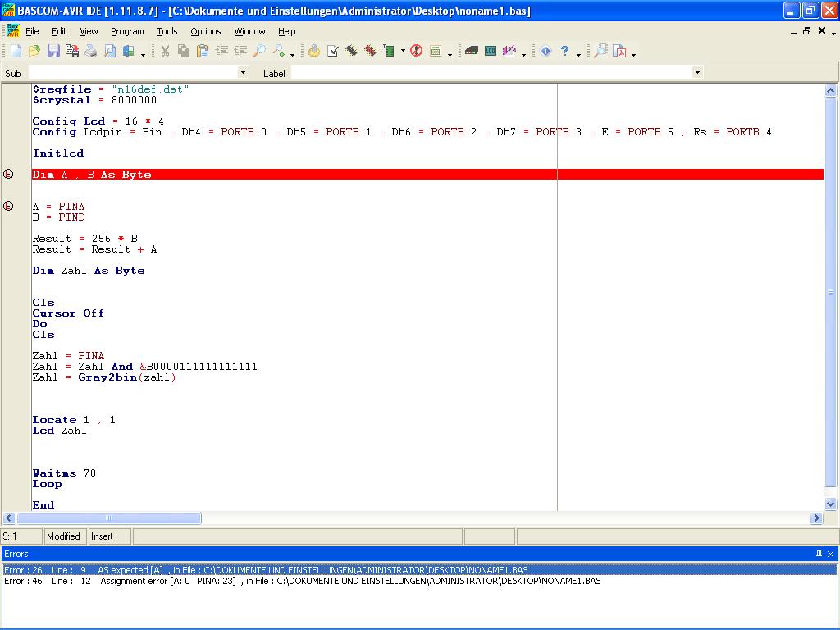Click the document search magnifier icon
The image size is (840, 630).
pyautogui.click(x=601, y=51)
